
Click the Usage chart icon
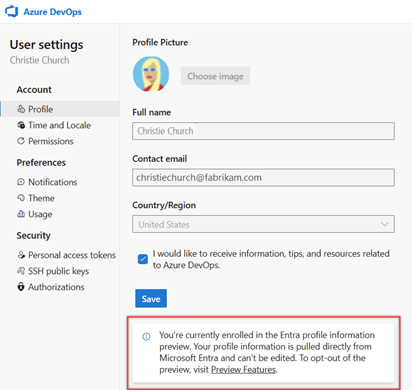pos(21,214)
